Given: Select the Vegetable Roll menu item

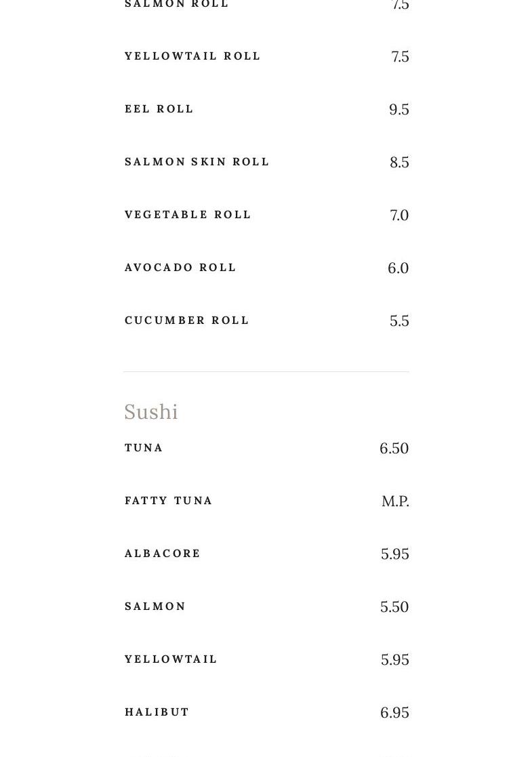Looking at the screenshot, I should tap(188, 215).
